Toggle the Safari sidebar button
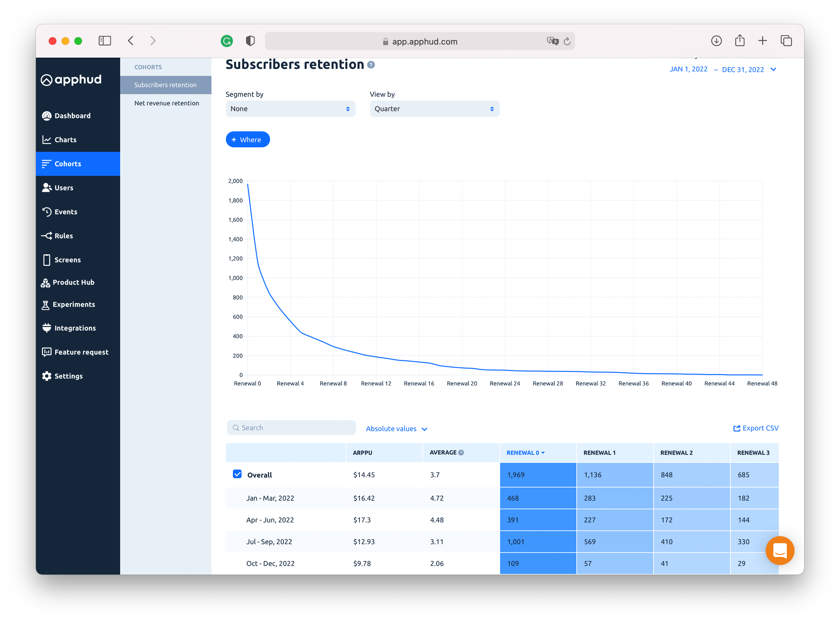The height and width of the screenshot is (622, 840). (105, 41)
